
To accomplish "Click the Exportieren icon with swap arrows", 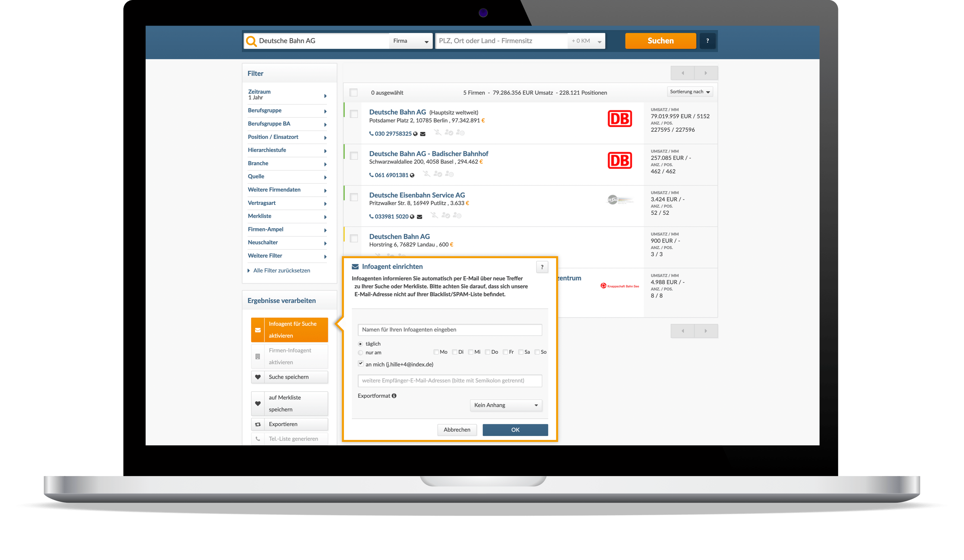I will 258,424.
